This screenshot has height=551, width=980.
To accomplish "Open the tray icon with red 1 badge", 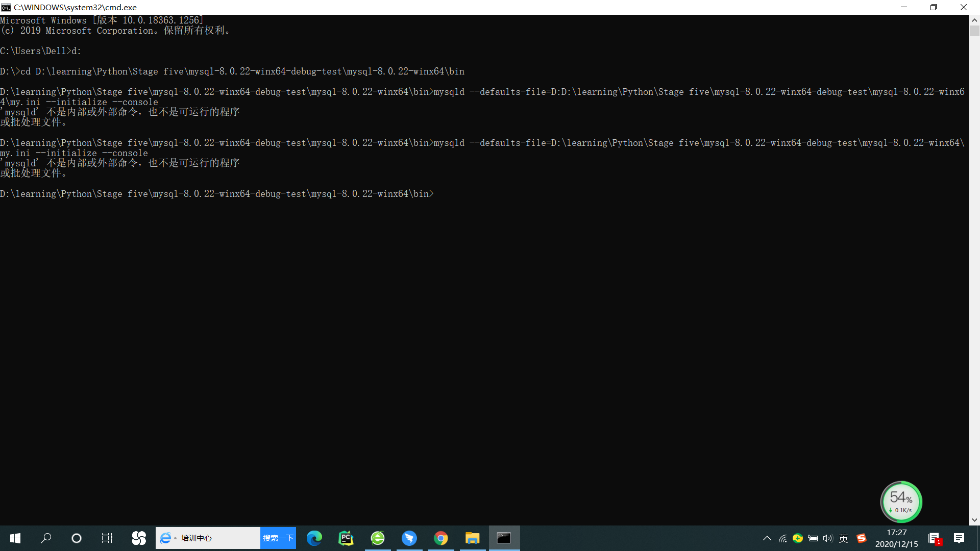I will [935, 538].
